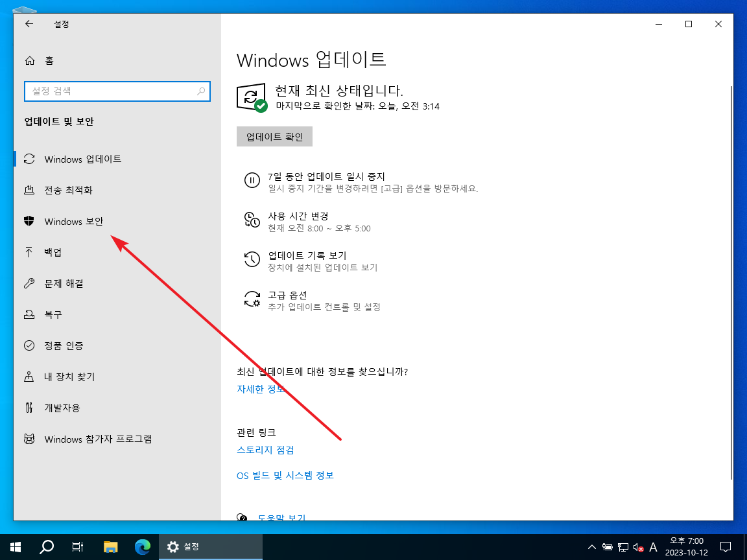Click the 설정 taskbar button

pos(211,546)
